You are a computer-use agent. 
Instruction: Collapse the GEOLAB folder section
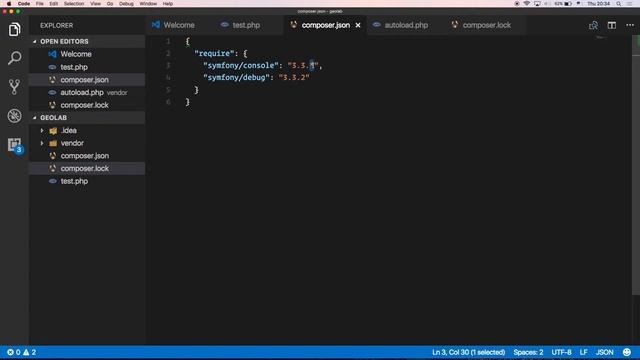click(87, 118)
